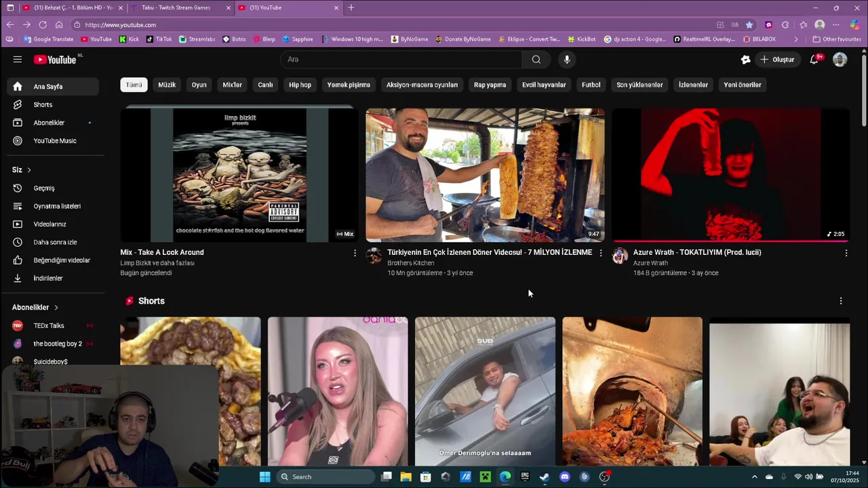Open the bootleg boy 2 channel
The image size is (868, 488).
pyautogui.click(x=53, y=344)
